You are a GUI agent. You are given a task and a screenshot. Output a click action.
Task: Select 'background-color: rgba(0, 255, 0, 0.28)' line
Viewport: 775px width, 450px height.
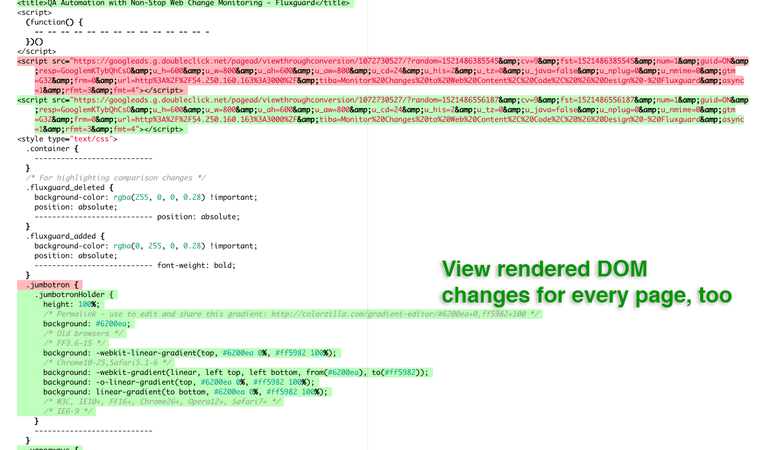click(x=145, y=246)
